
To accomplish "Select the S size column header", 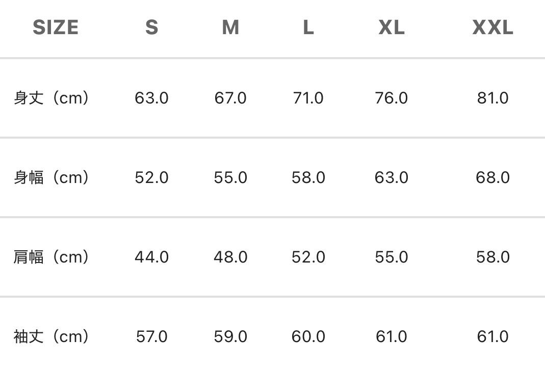I will pyautogui.click(x=151, y=28).
